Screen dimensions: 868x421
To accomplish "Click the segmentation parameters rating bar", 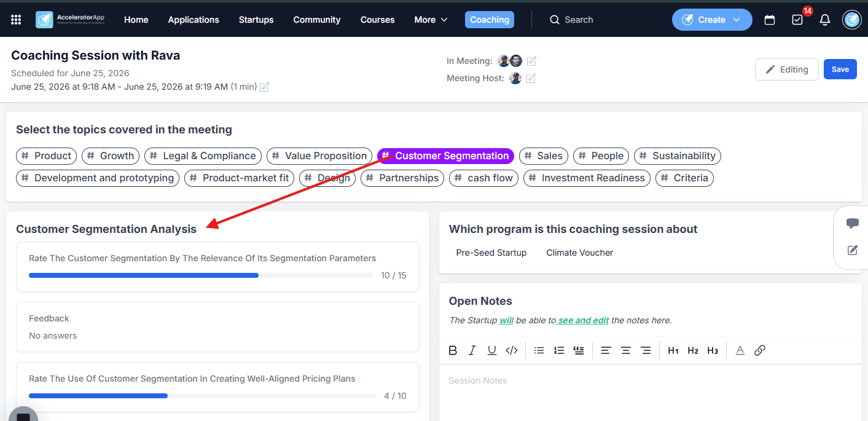I will [x=201, y=275].
